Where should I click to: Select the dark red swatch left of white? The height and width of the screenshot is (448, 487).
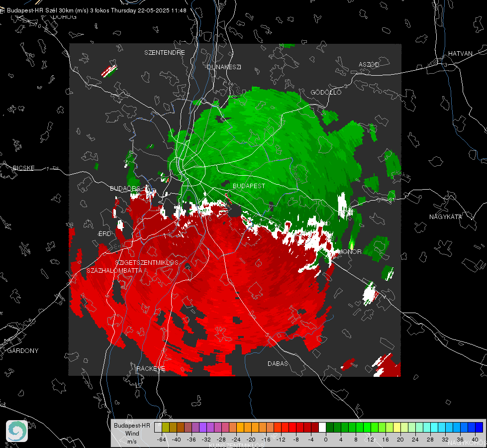[315, 427]
